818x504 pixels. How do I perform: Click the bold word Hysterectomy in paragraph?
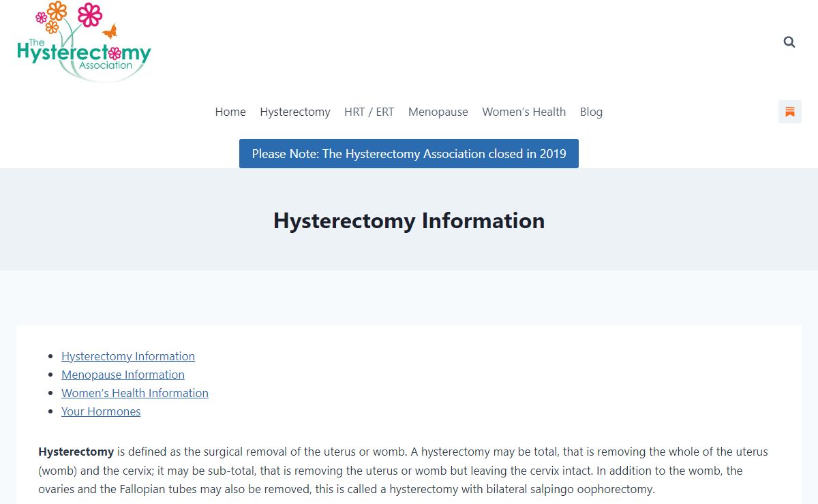click(76, 452)
